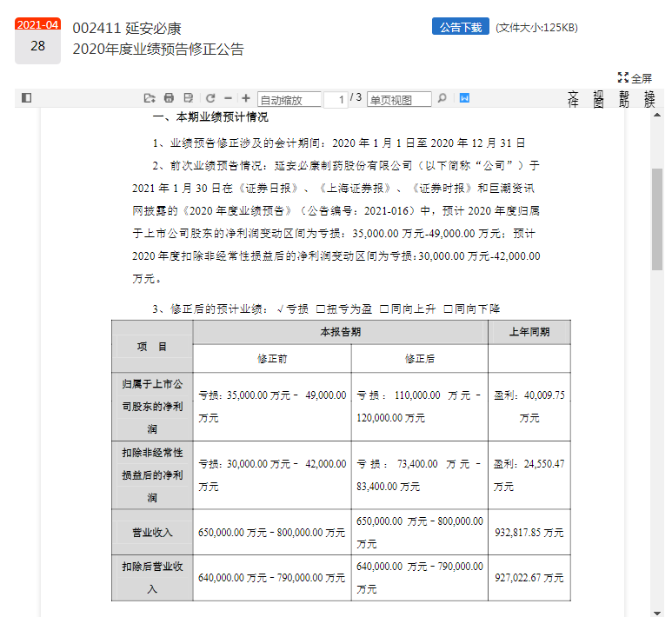Click the 同向上升 checkbox

pyautogui.click(x=384, y=308)
